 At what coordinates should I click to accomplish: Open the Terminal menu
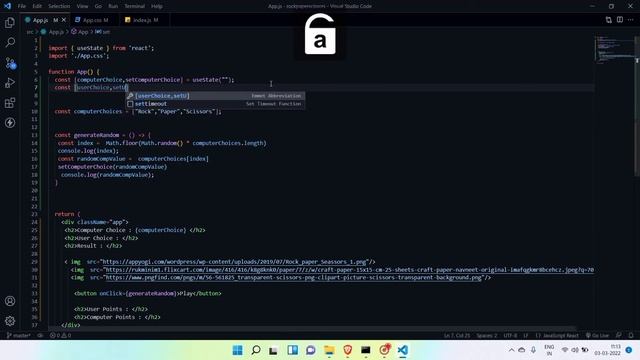(135, 6)
